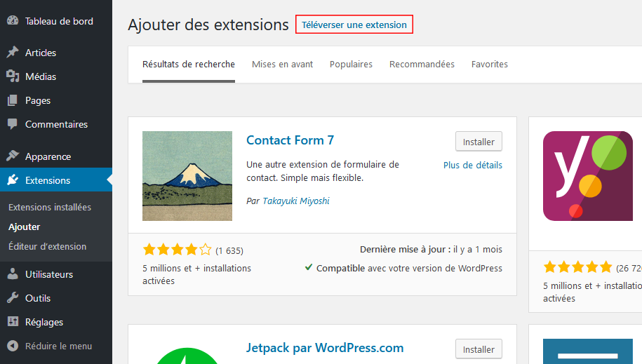The width and height of the screenshot is (642, 364).
Task: Click the Médias media icon
Action: (x=13, y=76)
